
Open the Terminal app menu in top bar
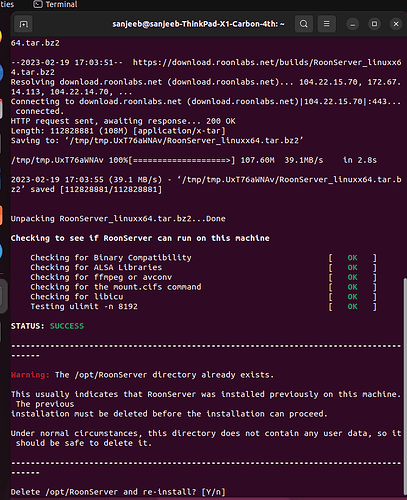55,4
